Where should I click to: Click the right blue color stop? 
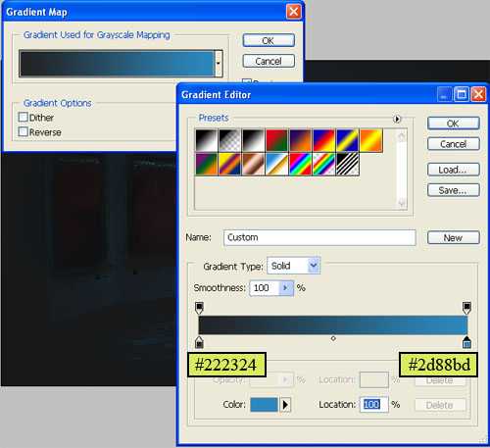coord(466,342)
